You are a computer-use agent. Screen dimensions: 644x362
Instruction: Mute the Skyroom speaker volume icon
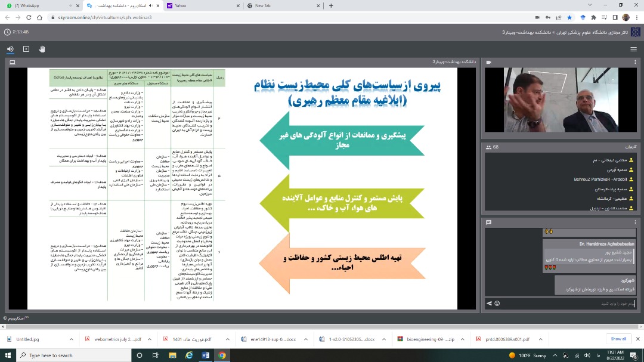10,49
